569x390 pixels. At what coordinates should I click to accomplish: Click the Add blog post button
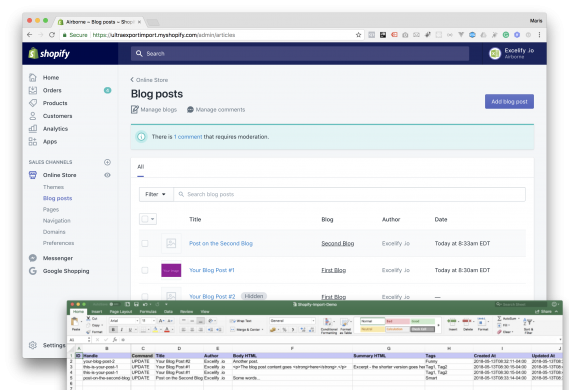tap(509, 102)
